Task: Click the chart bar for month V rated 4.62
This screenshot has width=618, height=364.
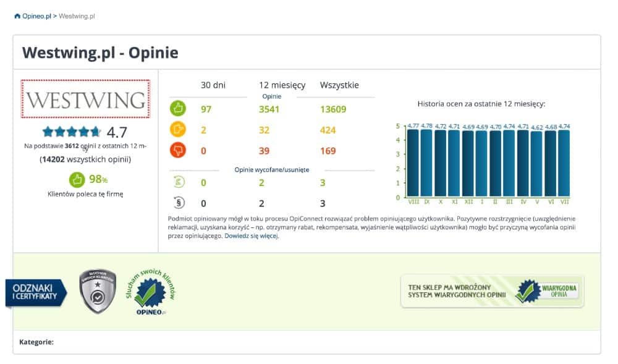Action: click(537, 164)
